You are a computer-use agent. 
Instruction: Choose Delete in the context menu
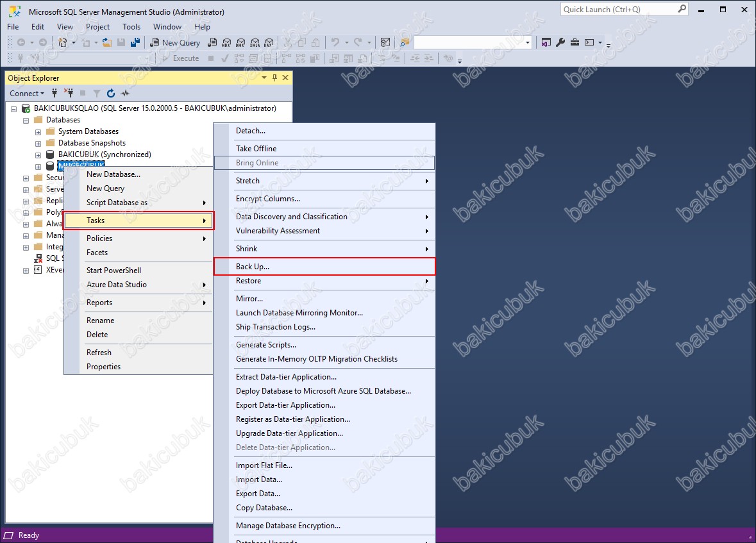point(139,334)
